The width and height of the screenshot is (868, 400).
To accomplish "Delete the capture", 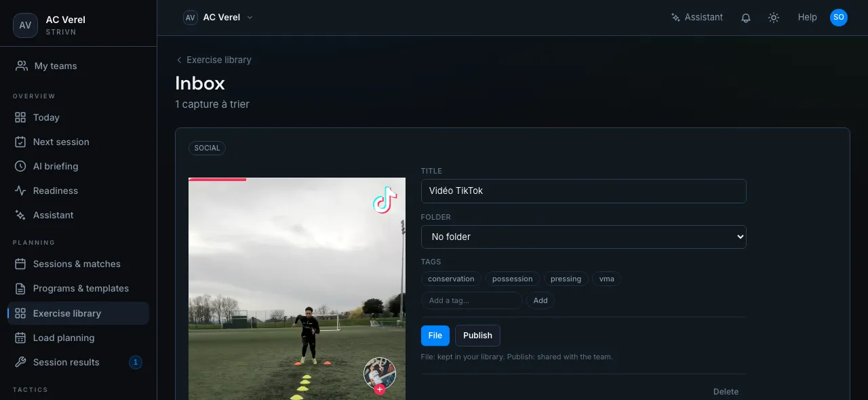I will point(726,391).
